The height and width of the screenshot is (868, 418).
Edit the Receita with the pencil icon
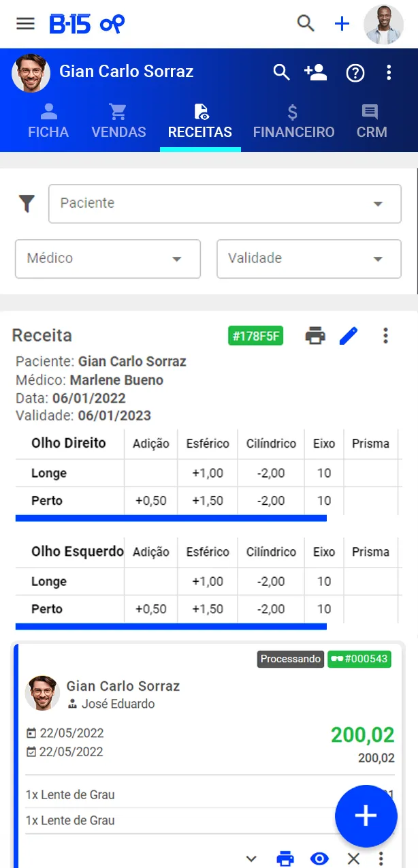point(349,335)
